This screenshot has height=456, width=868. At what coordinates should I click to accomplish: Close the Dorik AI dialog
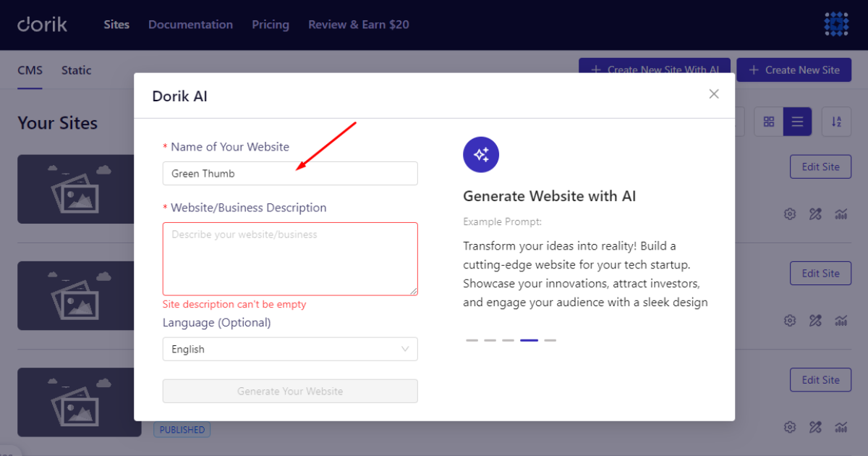[714, 94]
